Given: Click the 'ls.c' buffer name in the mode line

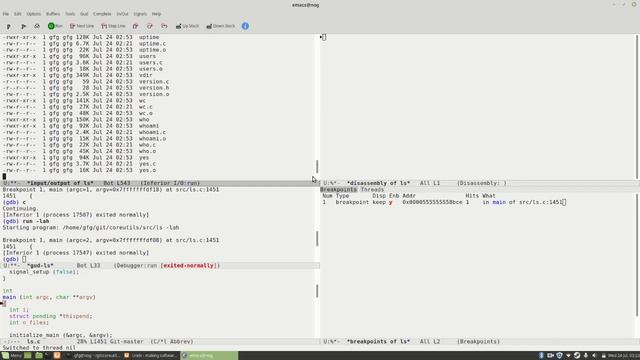Looking at the screenshot, I should coord(33,342).
